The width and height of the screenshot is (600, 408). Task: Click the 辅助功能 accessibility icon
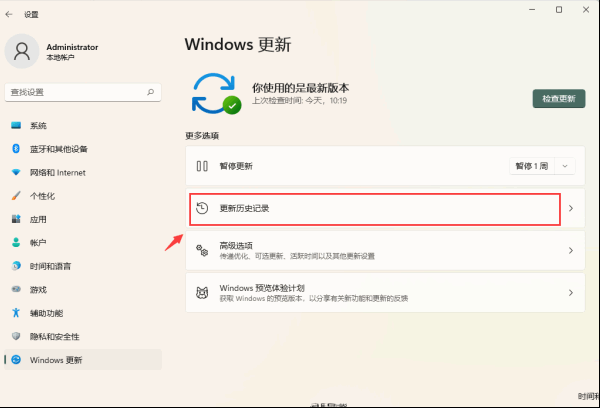(x=16, y=313)
